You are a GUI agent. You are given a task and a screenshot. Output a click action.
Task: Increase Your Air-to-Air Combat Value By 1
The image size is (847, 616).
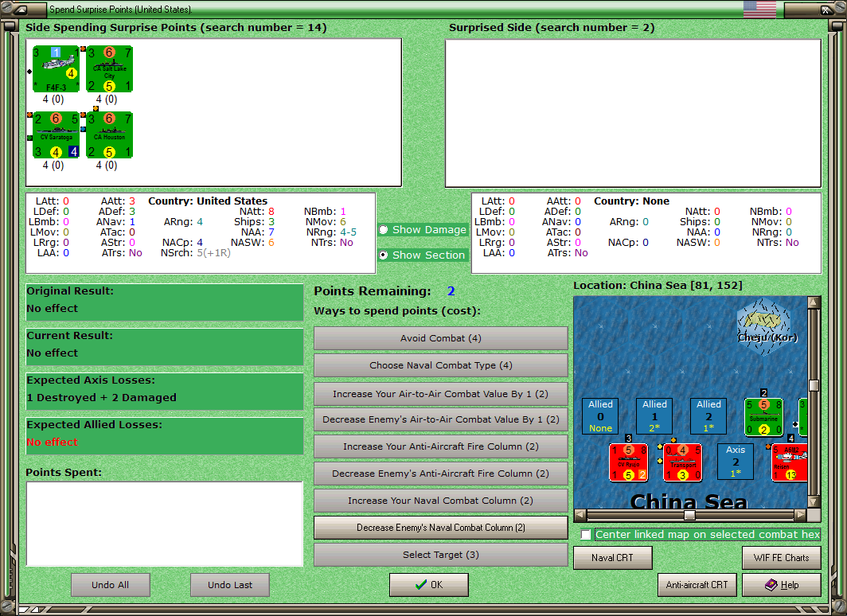coord(441,394)
